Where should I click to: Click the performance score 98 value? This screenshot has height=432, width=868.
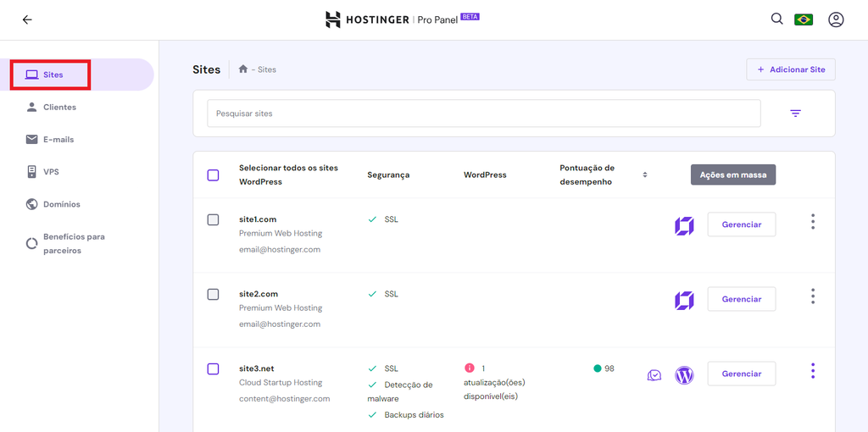click(609, 368)
